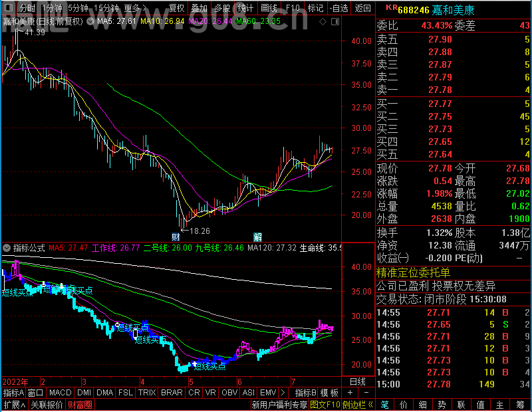Click the panel layout icon at top-left
This screenshot has height=412, width=532.
(9, 7)
